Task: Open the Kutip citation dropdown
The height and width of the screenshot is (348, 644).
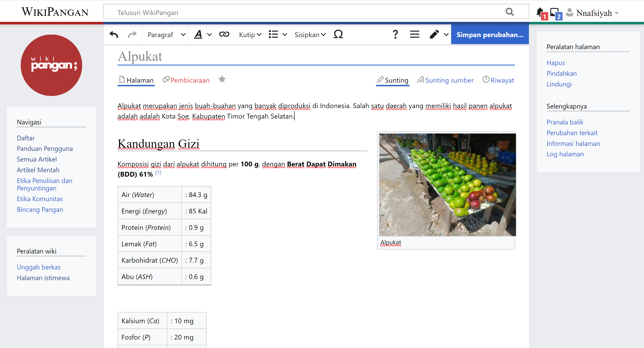Action: click(x=250, y=35)
